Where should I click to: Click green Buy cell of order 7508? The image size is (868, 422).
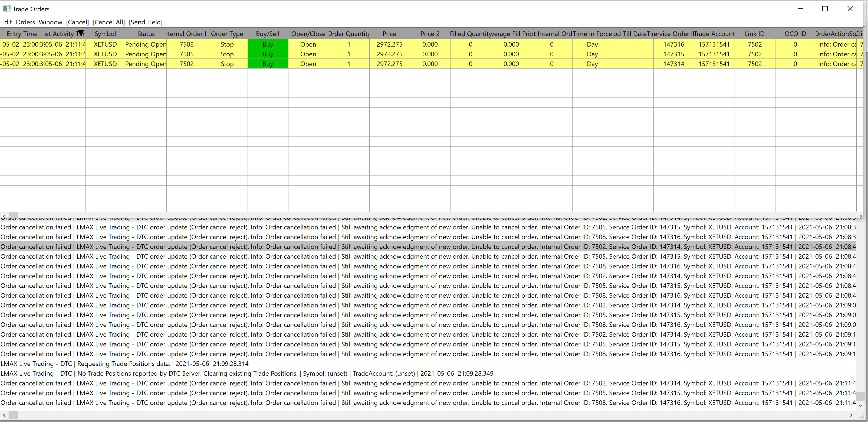(268, 44)
